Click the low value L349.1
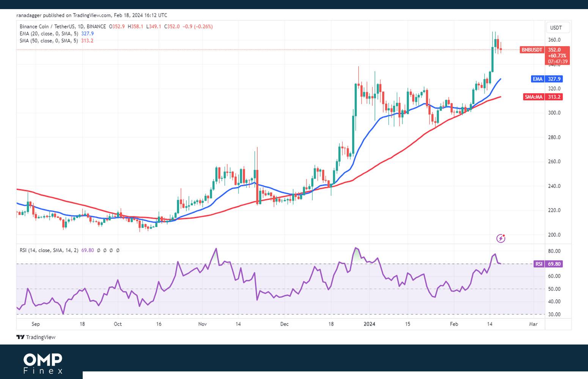The image size is (588, 379). pyautogui.click(x=154, y=27)
